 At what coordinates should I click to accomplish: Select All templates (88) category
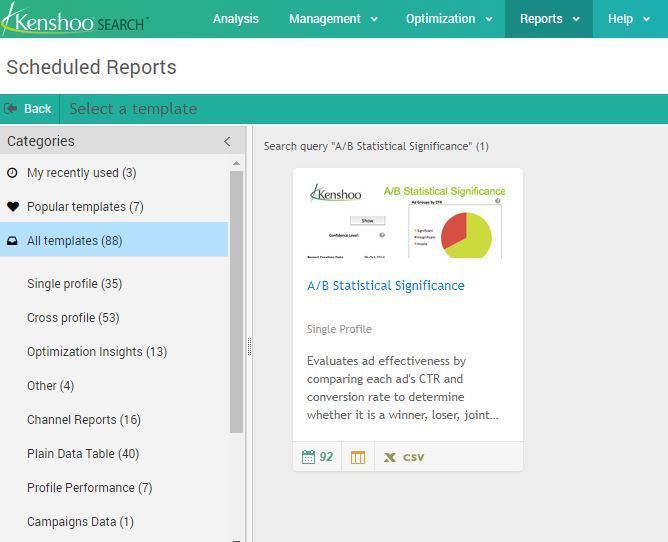(x=114, y=239)
